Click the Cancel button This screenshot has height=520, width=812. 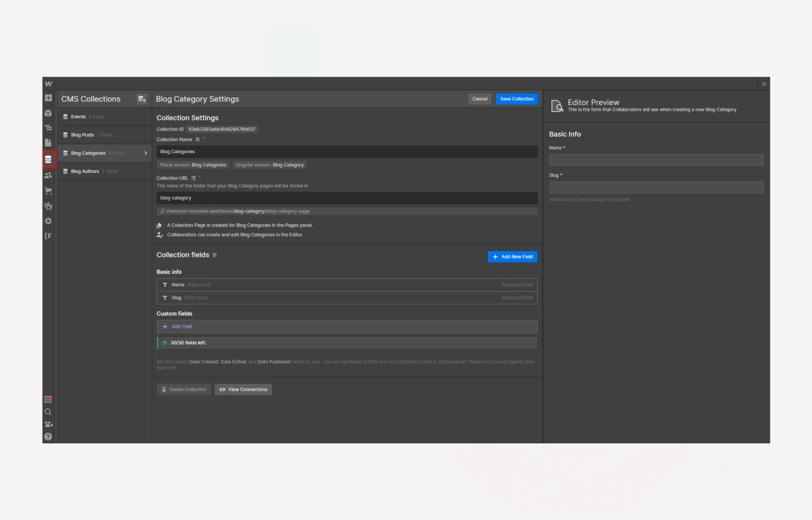point(479,99)
